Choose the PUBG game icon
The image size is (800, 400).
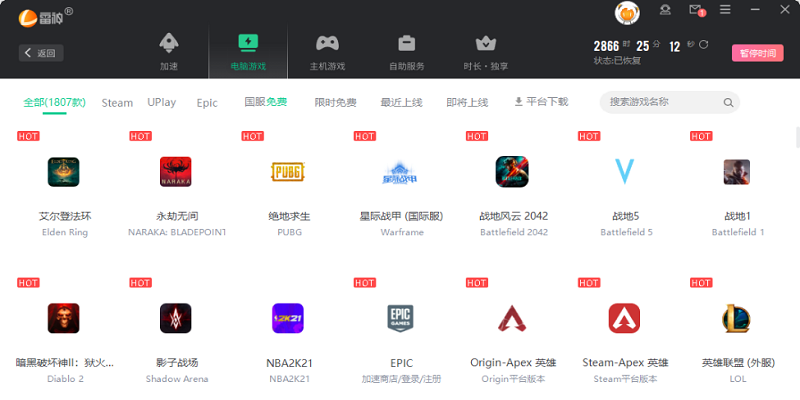pyautogui.click(x=288, y=172)
